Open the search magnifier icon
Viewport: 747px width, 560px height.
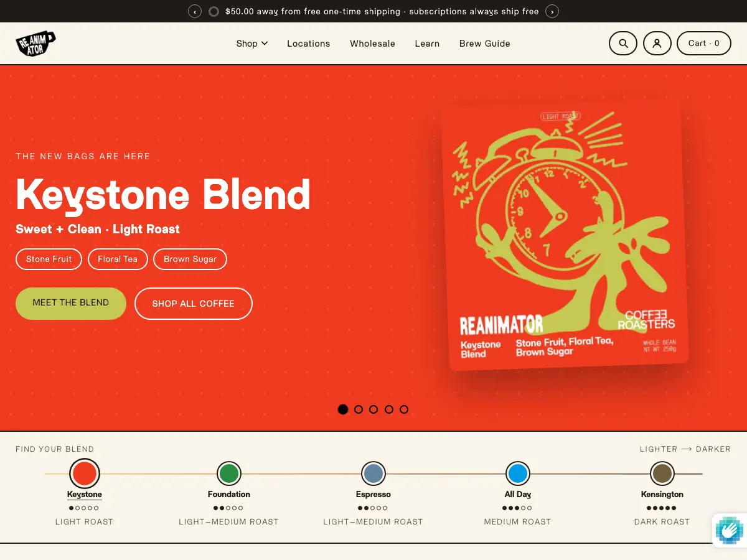pyautogui.click(x=623, y=44)
